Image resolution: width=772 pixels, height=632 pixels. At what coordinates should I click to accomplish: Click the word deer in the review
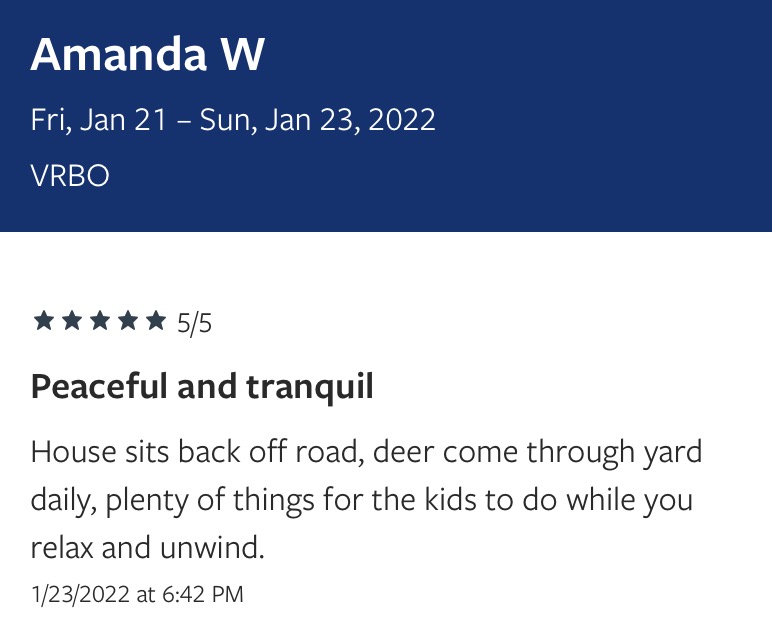pos(406,451)
